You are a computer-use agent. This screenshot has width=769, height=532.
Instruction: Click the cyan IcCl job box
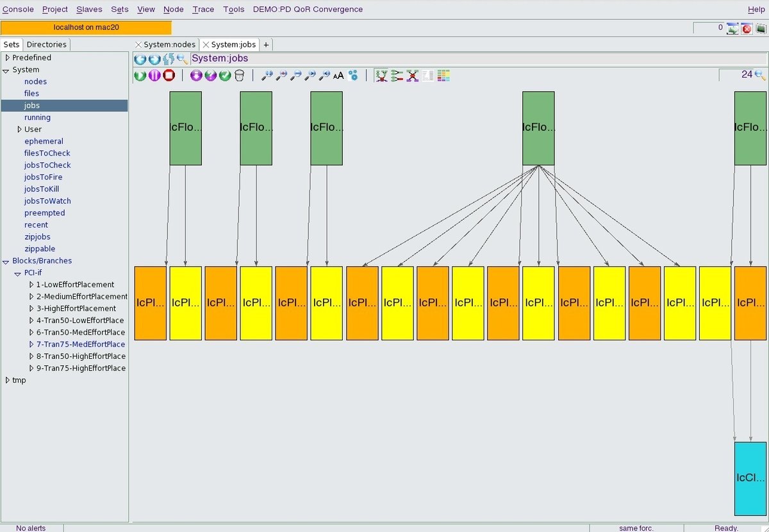(x=750, y=479)
